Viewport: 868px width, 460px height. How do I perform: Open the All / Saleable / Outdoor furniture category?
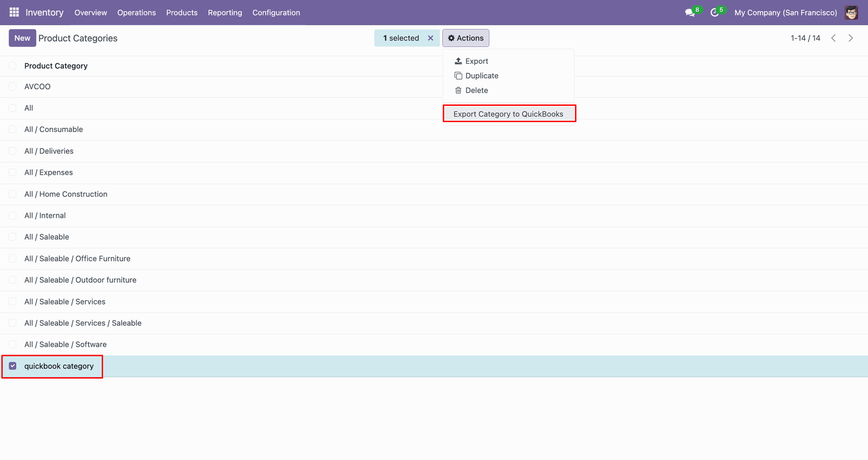click(x=80, y=280)
